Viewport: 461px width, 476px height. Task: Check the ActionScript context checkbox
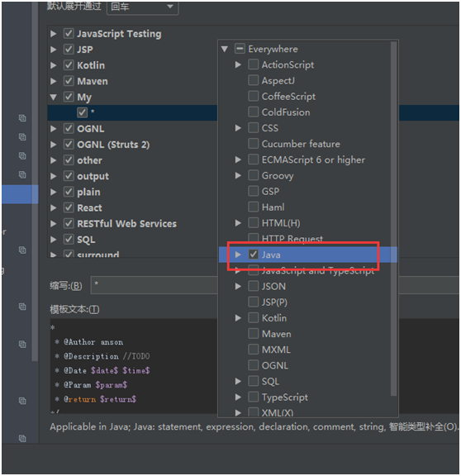coord(254,64)
